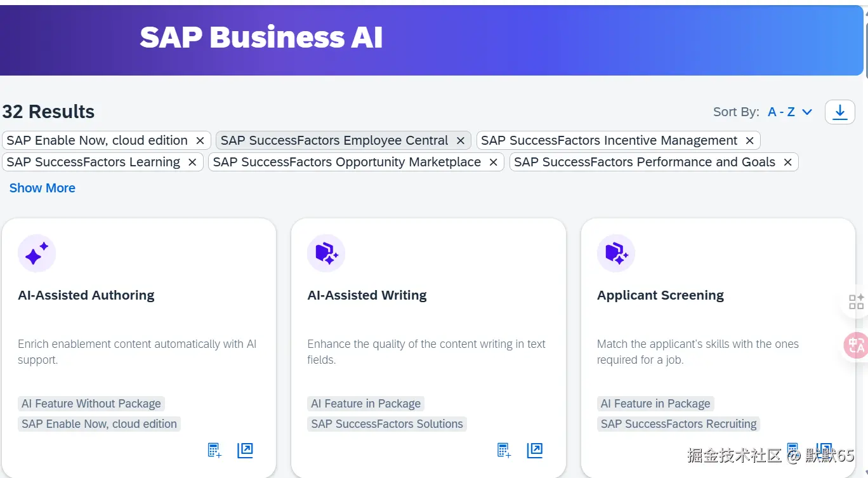Click the floating translate icon on right edge

pyautogui.click(x=856, y=345)
